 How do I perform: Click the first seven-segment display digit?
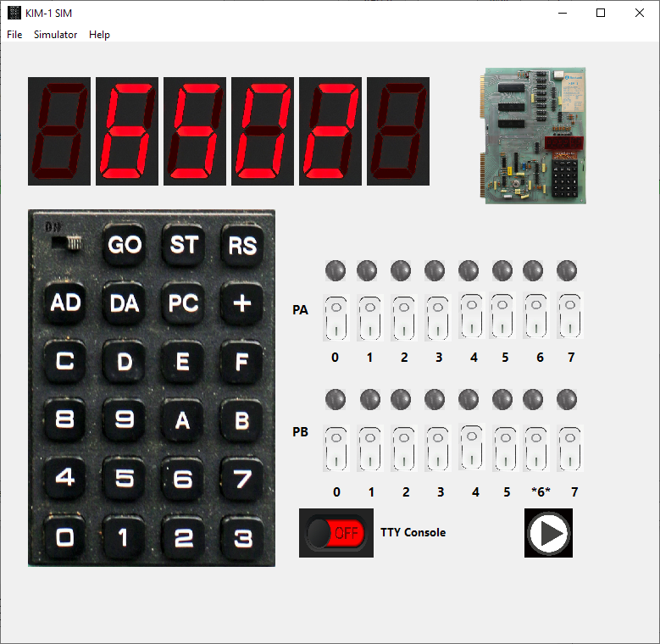59,130
